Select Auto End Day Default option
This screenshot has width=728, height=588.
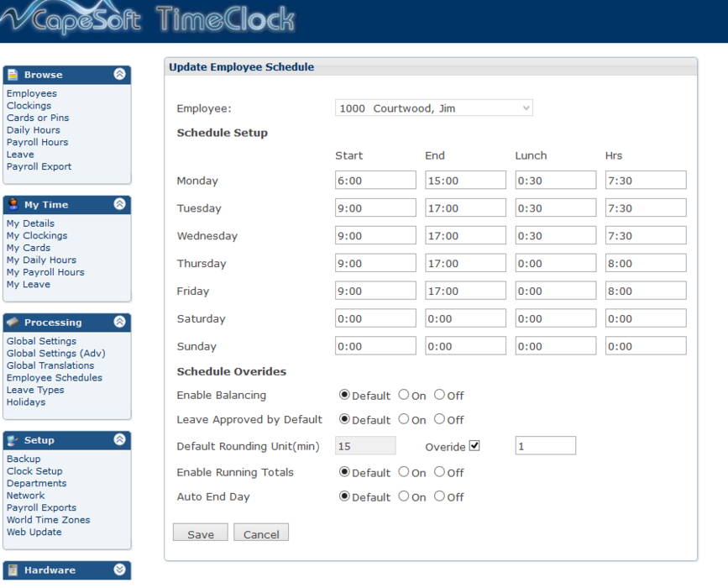(344, 496)
